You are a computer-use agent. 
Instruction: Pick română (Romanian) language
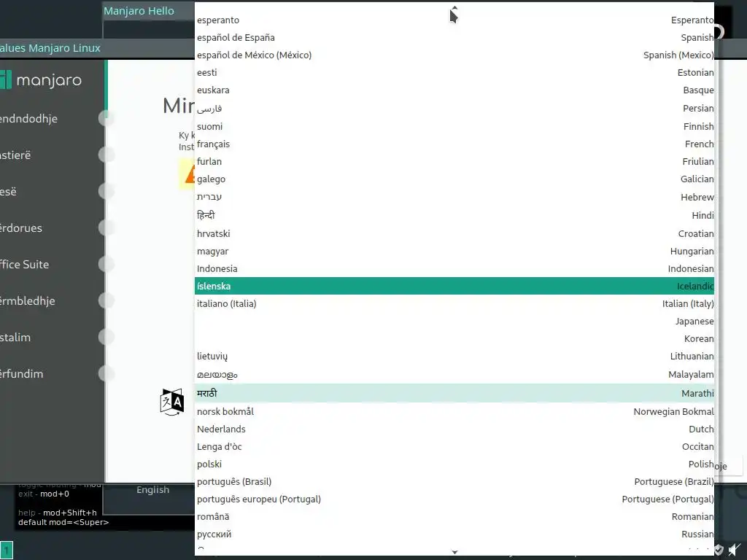click(454, 517)
